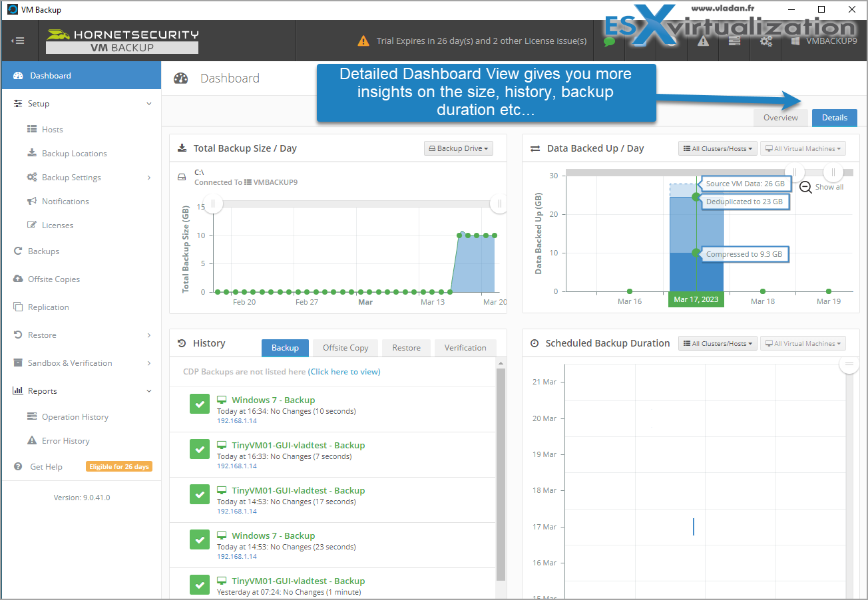Viewport: 868px width, 600px height.
Task: Click left range handle of Data Backed Up chart
Action: coord(794,172)
